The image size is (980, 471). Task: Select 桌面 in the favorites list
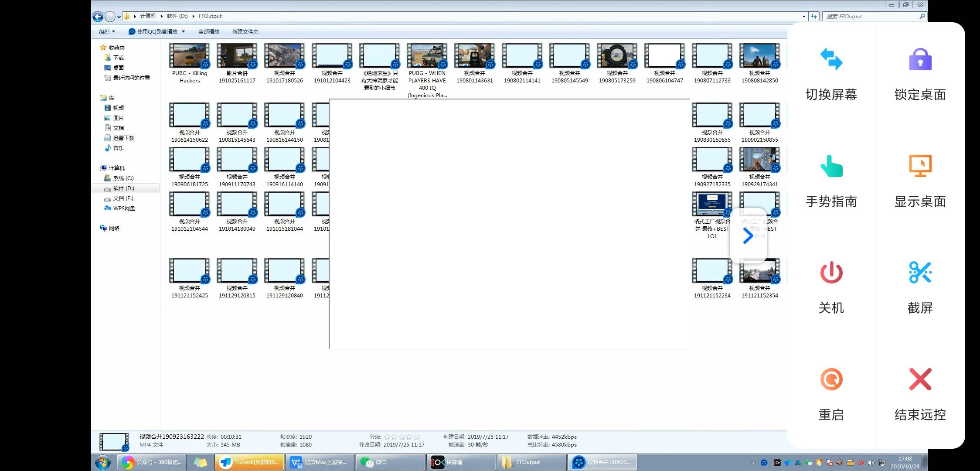pyautogui.click(x=115, y=68)
